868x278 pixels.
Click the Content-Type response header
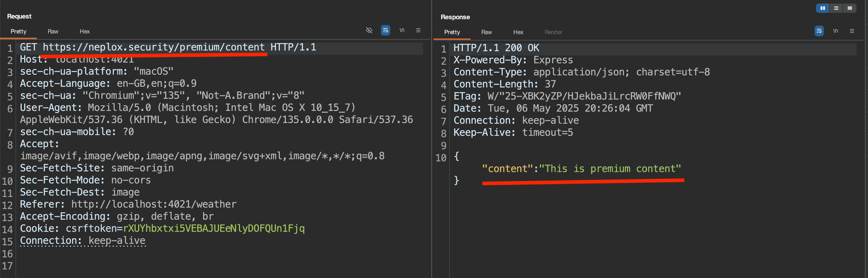[x=581, y=72]
